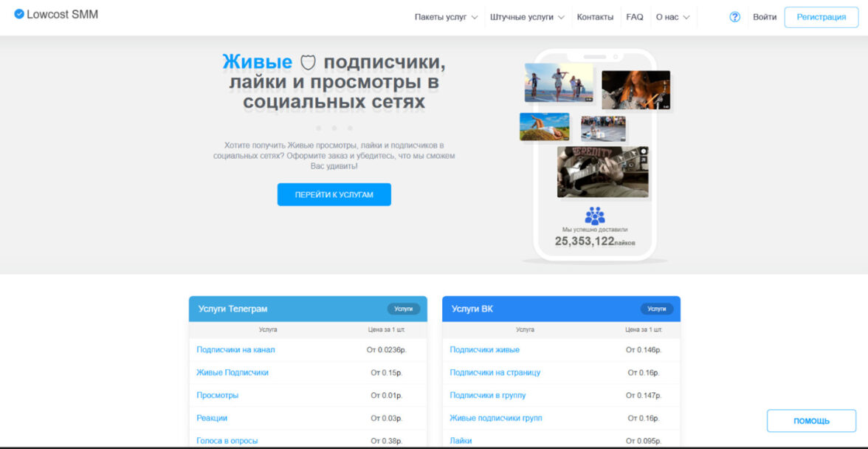Expand the Пакеты услуг dropdown menu
Image resolution: width=868 pixels, height=449 pixels.
tap(446, 17)
